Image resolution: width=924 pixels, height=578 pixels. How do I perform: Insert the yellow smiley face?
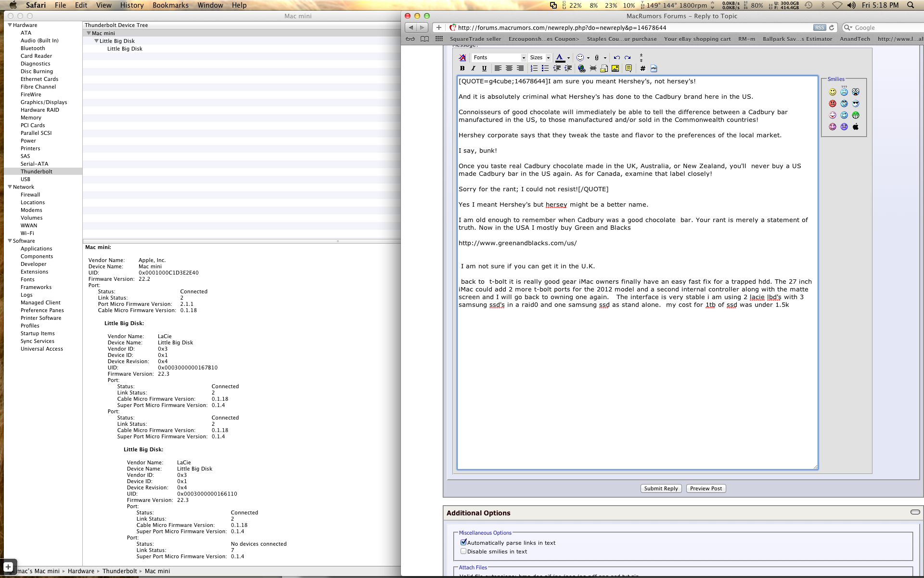point(833,92)
